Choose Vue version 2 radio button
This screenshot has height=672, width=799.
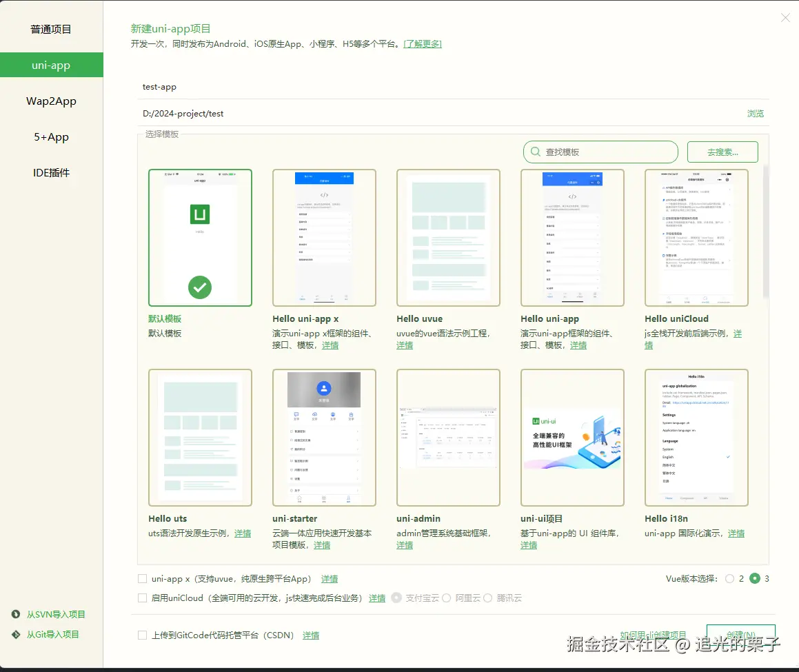[729, 579]
